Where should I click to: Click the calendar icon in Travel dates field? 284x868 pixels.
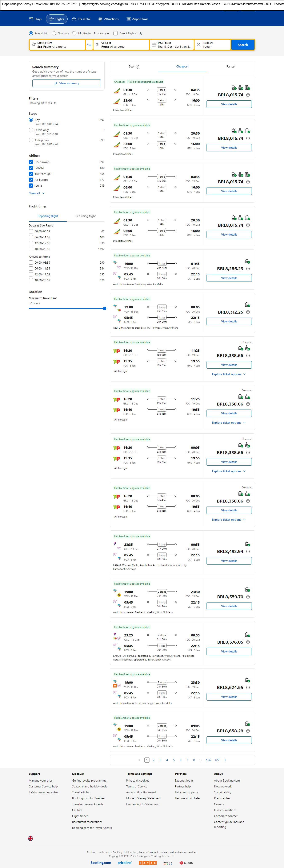154,45
